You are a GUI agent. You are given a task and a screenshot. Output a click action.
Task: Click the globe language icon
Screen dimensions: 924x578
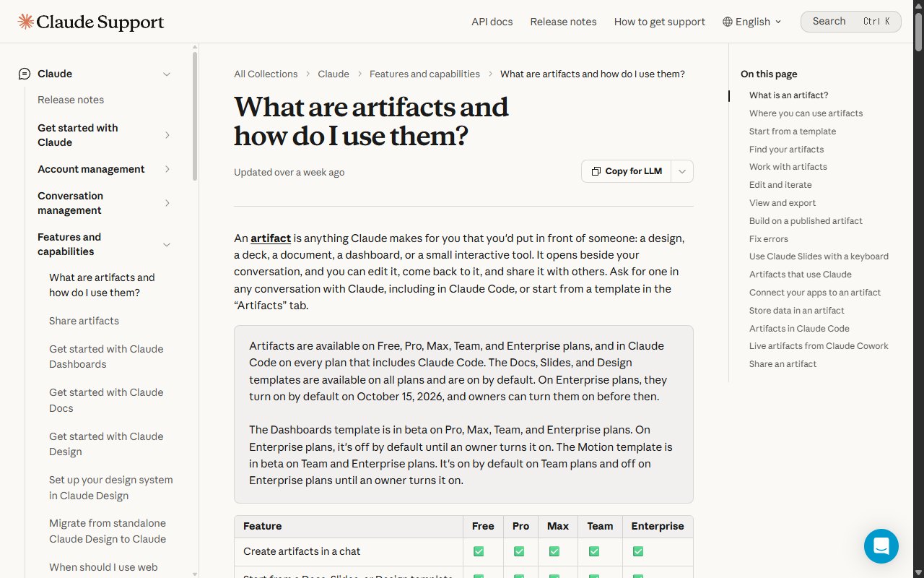(728, 22)
